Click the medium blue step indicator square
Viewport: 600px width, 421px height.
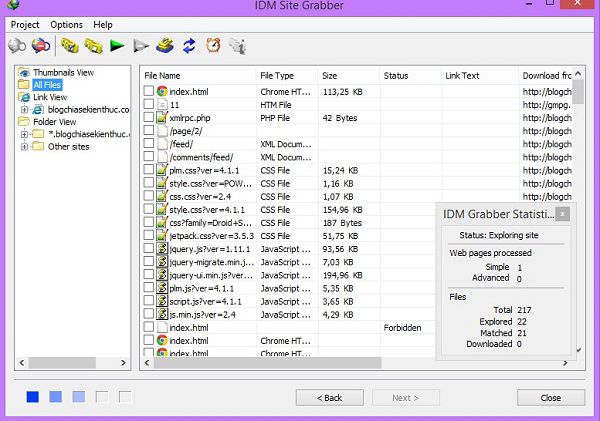(55, 397)
